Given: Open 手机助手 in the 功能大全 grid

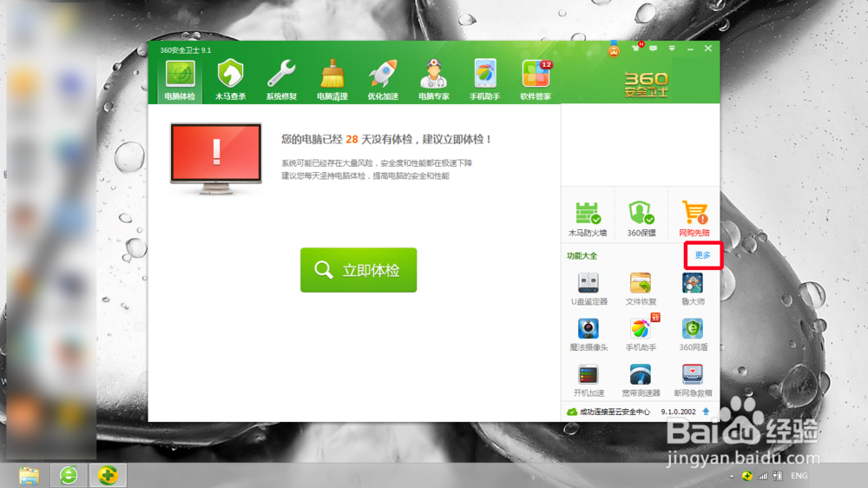Looking at the screenshot, I should (x=641, y=334).
